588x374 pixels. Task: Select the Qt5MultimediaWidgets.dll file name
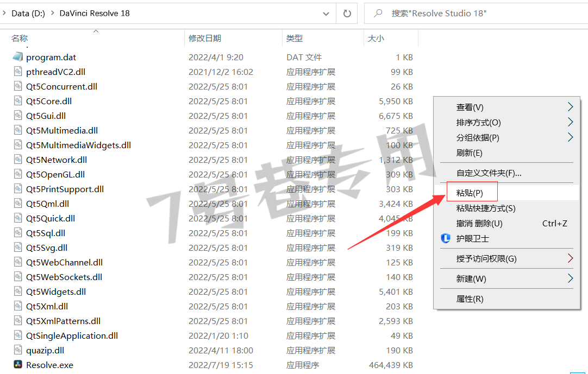[78, 145]
